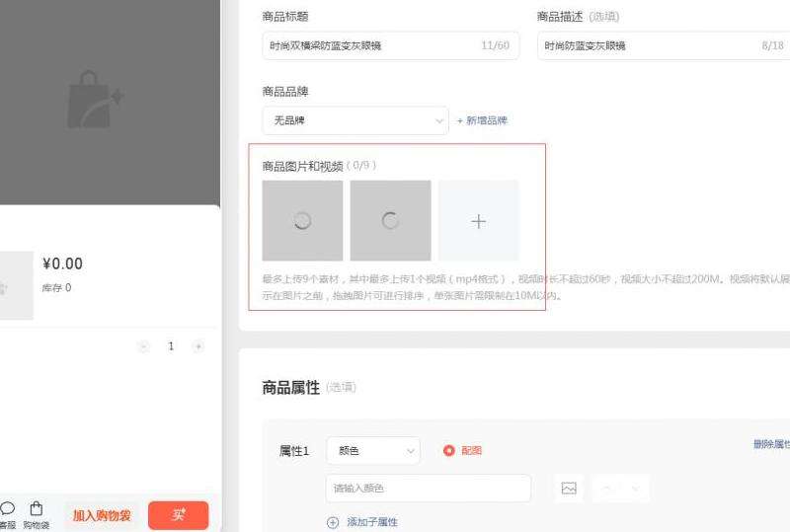Move attribute value down with the down arrow

[635, 489]
